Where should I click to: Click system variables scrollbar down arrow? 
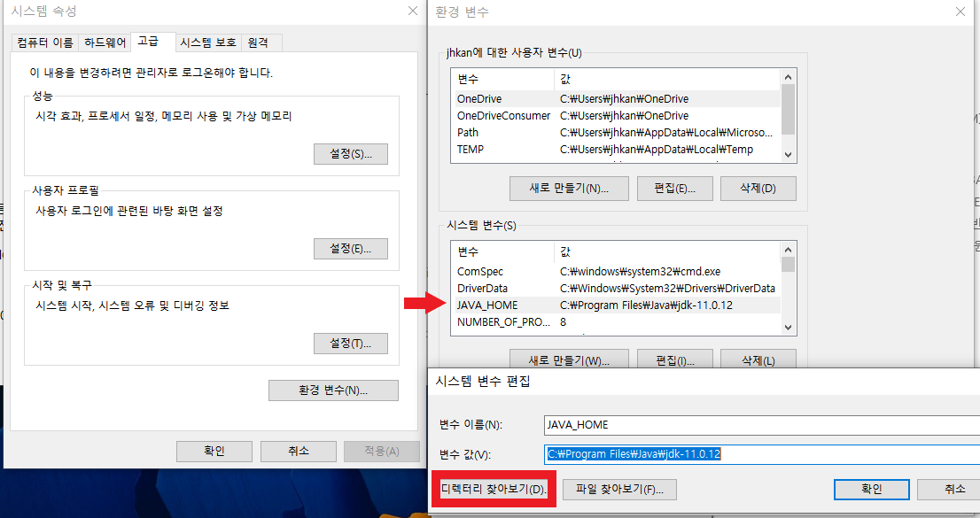pyautogui.click(x=788, y=327)
